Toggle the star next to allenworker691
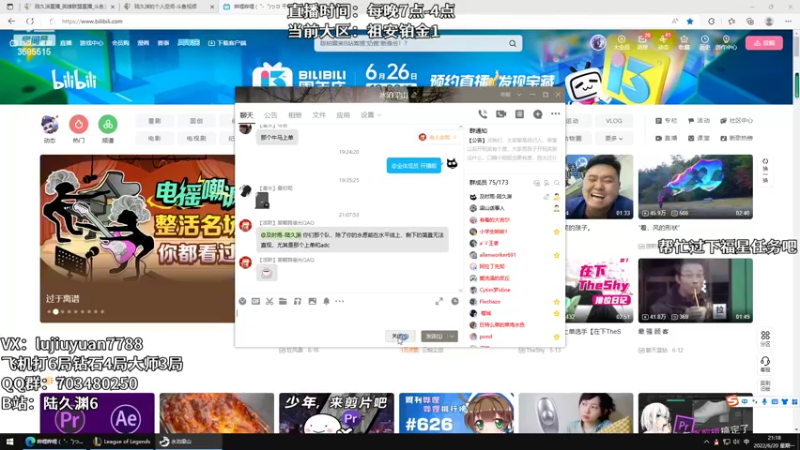Viewport: 800px width, 450px height. click(557, 255)
